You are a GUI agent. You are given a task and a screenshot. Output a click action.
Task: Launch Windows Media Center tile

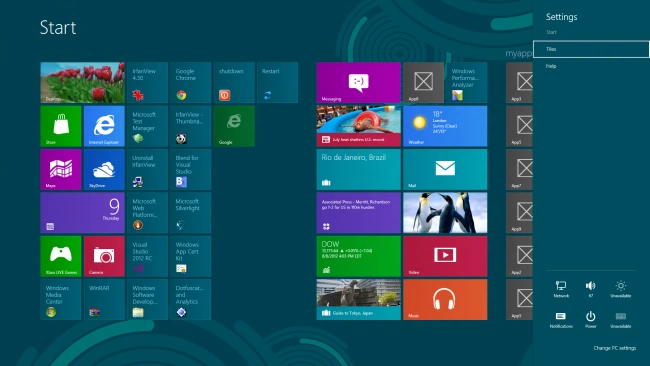coord(61,300)
